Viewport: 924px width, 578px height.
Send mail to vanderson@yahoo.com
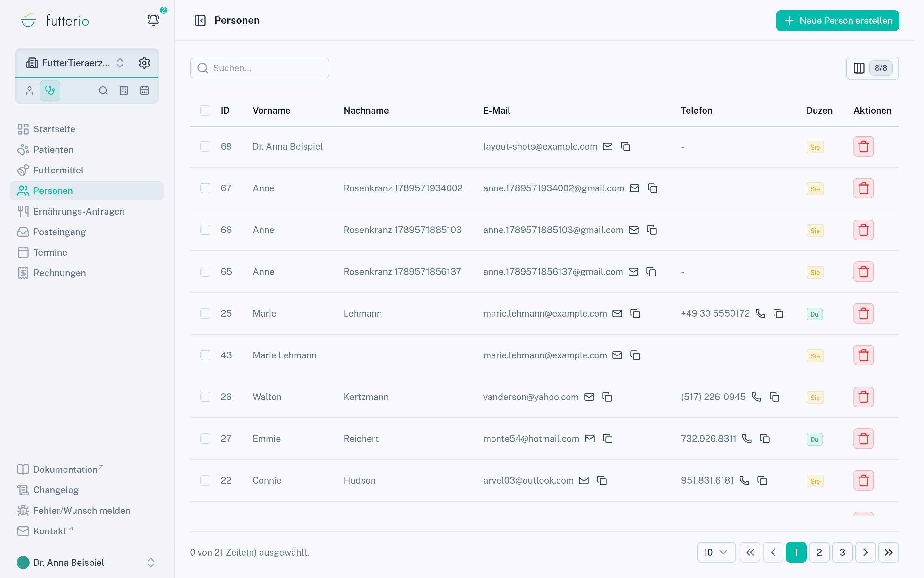click(x=589, y=397)
